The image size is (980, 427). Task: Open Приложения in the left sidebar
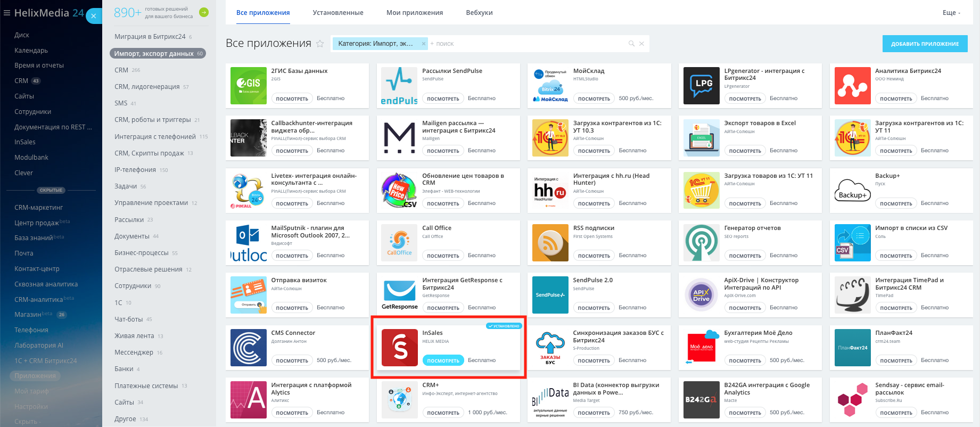coord(35,376)
